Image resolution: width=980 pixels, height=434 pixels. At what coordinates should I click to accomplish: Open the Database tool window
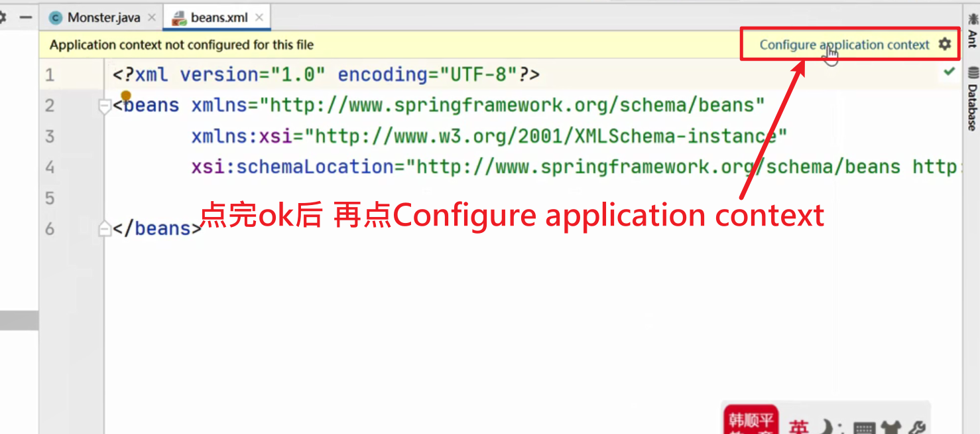[972, 98]
